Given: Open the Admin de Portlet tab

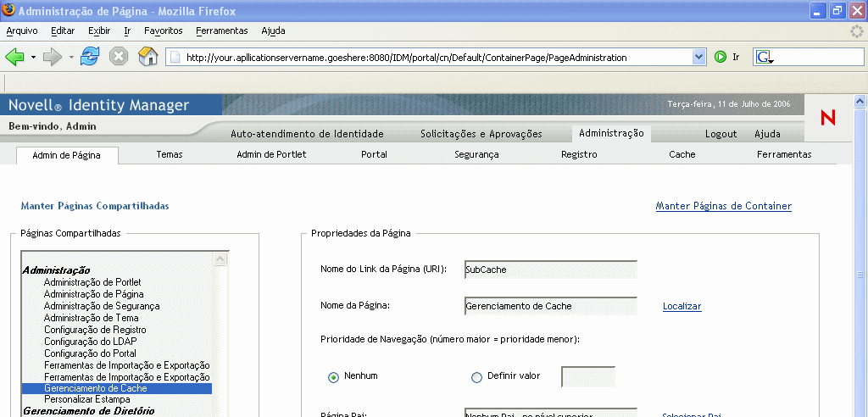Looking at the screenshot, I should point(271,154).
